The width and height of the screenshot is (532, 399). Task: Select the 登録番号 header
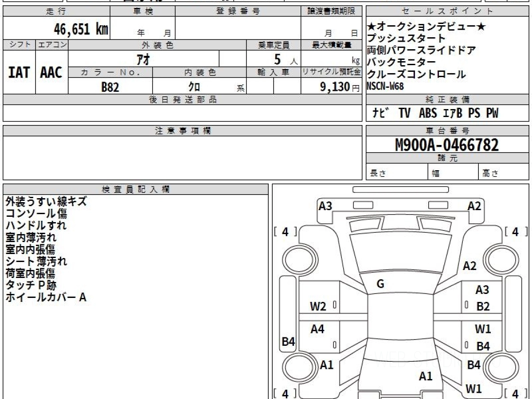tap(238, 12)
